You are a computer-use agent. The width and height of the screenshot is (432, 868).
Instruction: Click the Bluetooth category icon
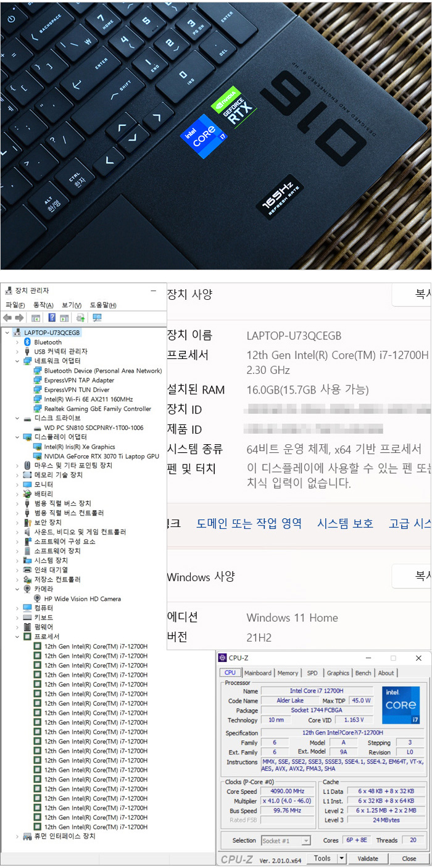pos(27,342)
